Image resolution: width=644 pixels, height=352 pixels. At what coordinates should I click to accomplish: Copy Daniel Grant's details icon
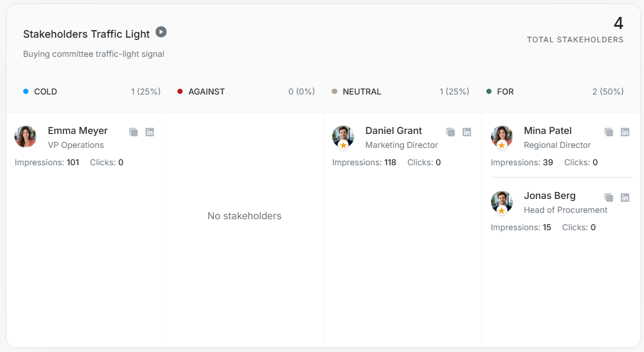(x=450, y=132)
